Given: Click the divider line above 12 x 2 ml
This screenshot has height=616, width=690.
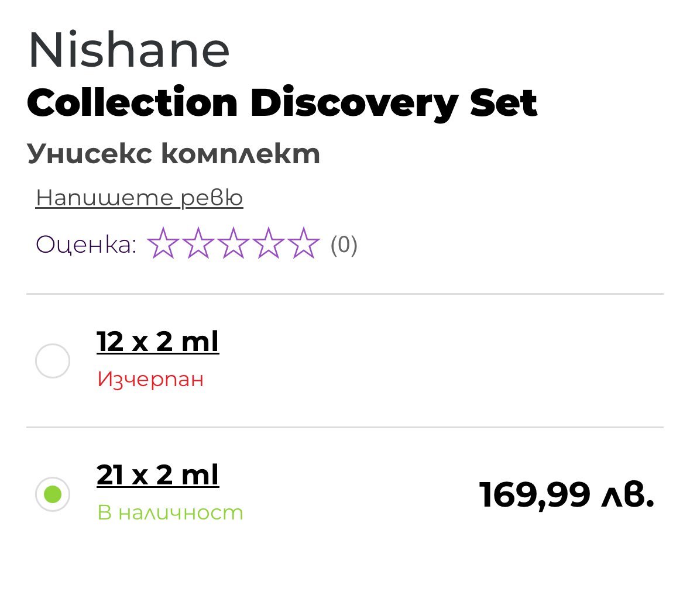Looking at the screenshot, I should pos(345,294).
